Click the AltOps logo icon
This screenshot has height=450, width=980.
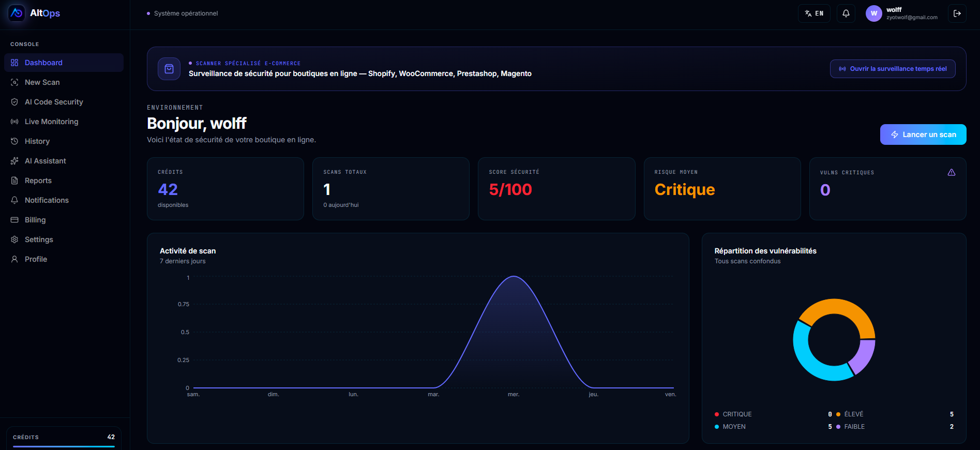tap(17, 13)
